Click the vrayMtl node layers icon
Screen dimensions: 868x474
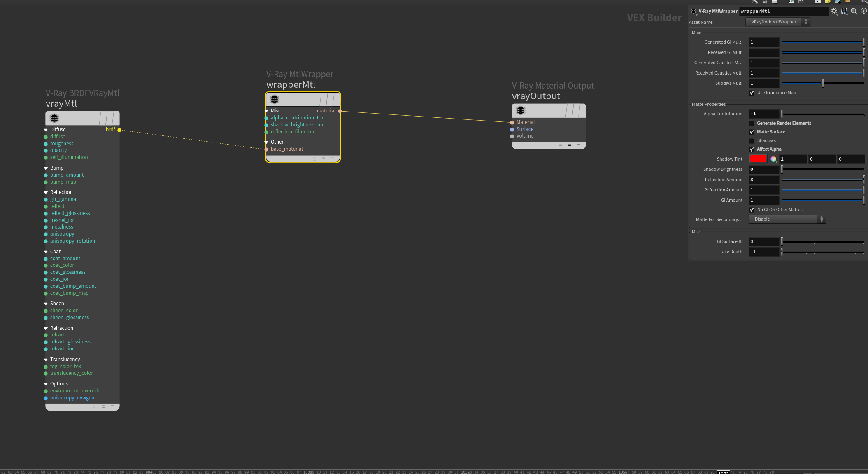coord(54,118)
